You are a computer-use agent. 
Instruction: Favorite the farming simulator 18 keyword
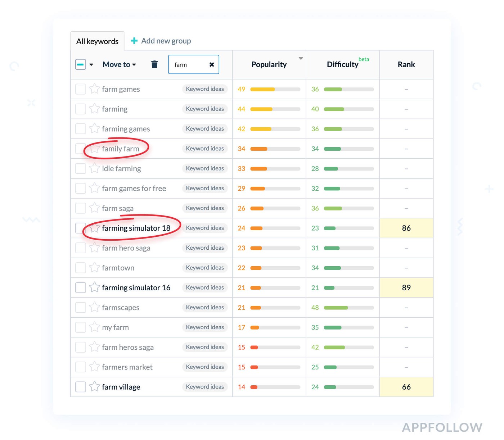click(94, 228)
